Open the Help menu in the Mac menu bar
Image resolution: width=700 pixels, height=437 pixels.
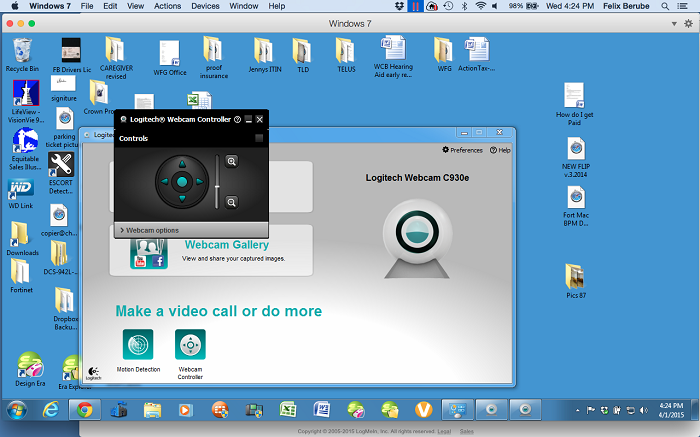[277, 6]
